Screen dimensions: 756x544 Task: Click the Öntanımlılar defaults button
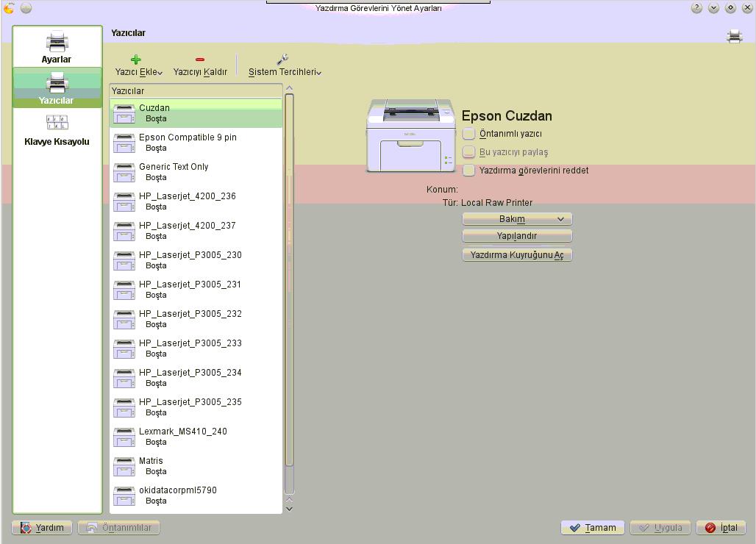click(x=119, y=528)
